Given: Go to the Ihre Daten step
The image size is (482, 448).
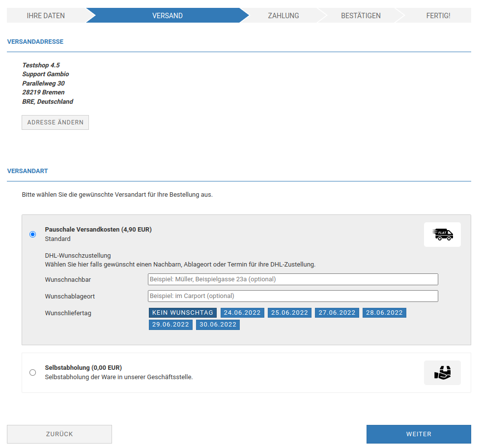Looking at the screenshot, I should click(x=46, y=15).
